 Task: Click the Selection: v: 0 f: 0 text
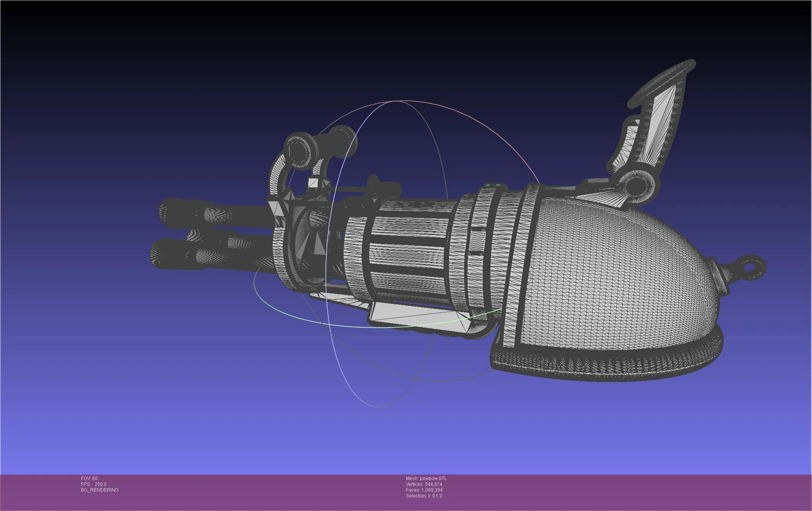tap(424, 496)
